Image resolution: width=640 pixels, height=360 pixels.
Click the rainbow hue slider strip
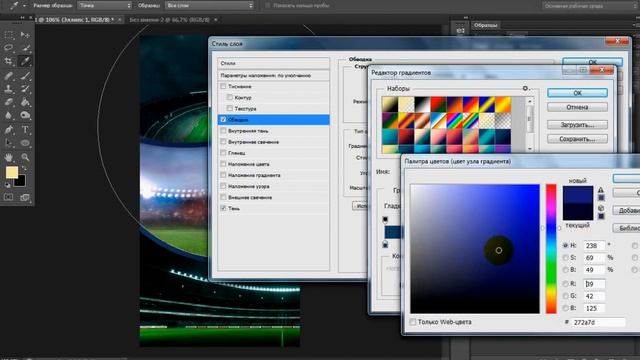(x=551, y=249)
